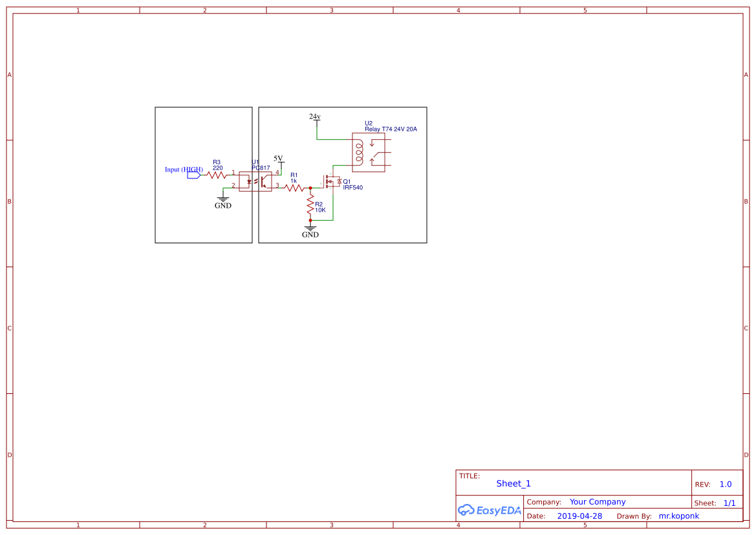
Task: Click the GND symbol below R2
Action: 310,227
